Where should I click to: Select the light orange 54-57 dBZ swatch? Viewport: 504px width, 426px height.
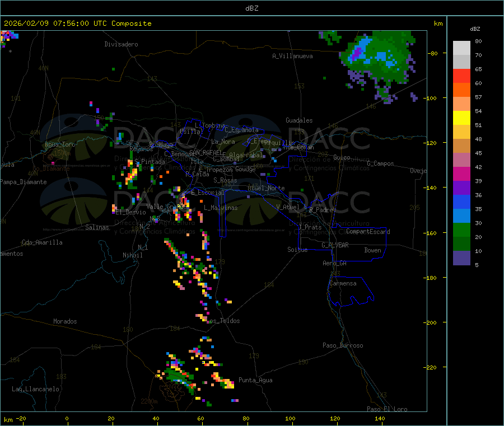tap(461, 104)
